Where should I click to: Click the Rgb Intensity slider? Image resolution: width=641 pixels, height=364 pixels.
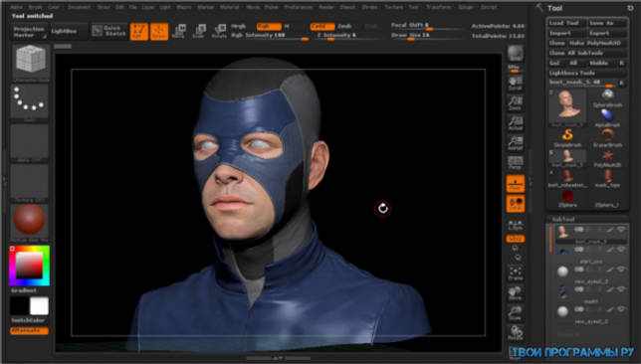point(270,37)
